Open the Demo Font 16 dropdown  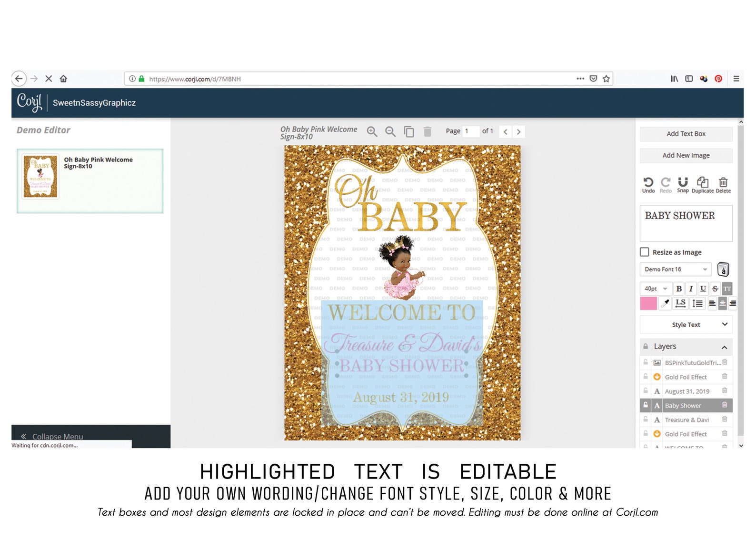(675, 269)
